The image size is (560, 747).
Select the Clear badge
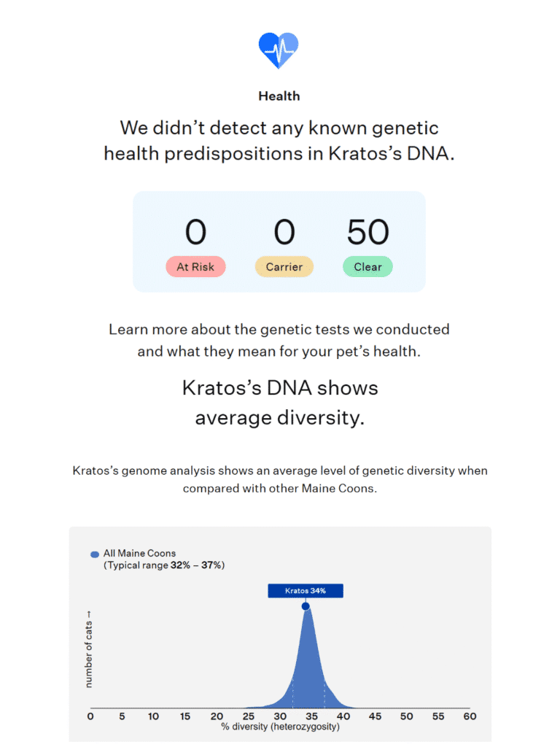tap(367, 267)
